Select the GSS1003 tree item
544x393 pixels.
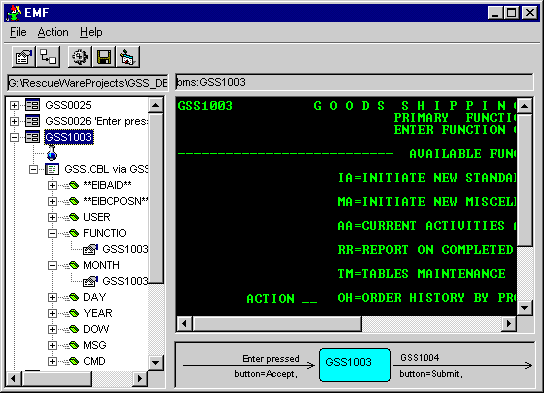tap(69, 137)
